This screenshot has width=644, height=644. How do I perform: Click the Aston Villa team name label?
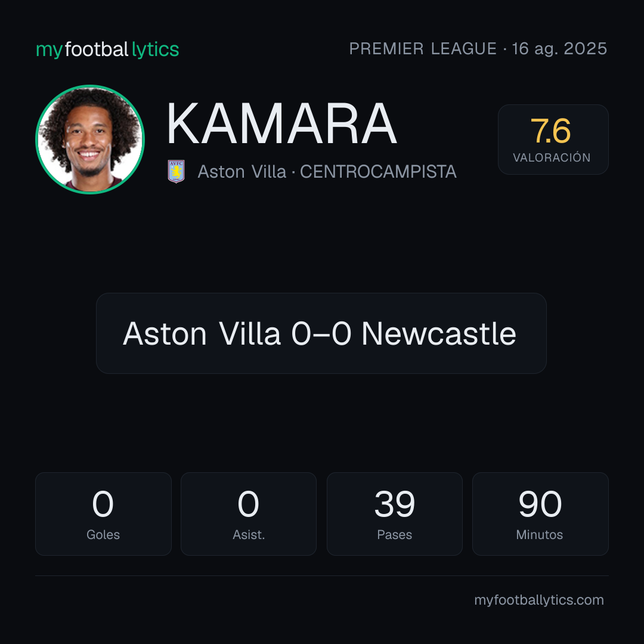(x=241, y=172)
